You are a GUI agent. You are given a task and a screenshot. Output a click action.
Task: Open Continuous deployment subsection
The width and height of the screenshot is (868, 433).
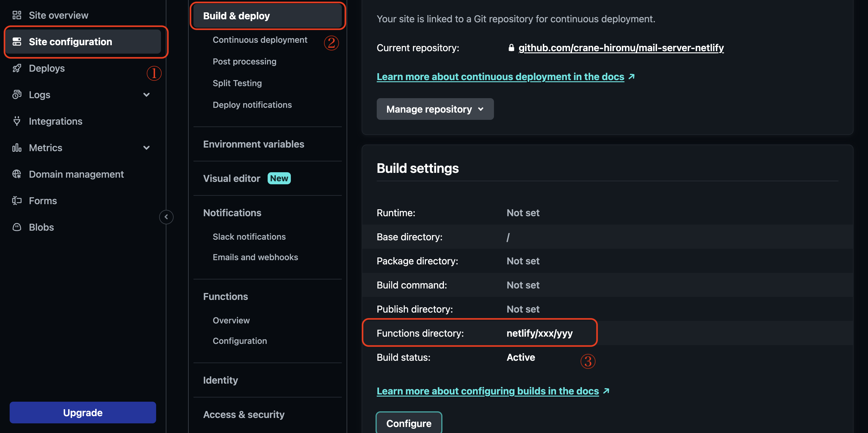[x=259, y=40]
